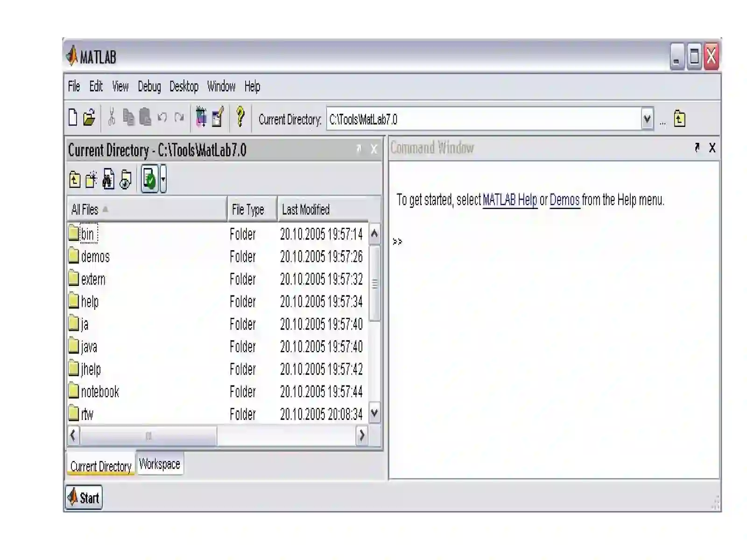The height and width of the screenshot is (560, 747).
Task: Select the Current Directory tab
Action: tap(101, 465)
